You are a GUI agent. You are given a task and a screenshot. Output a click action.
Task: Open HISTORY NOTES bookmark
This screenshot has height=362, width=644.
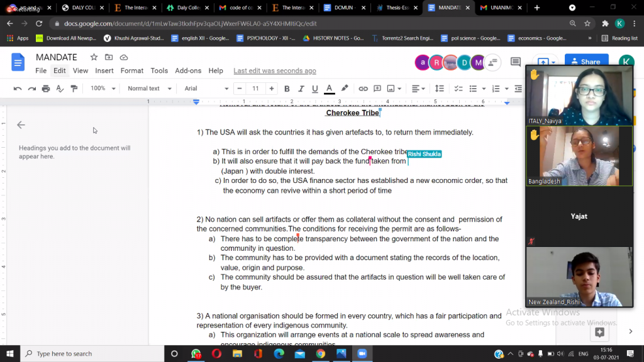pos(333,38)
